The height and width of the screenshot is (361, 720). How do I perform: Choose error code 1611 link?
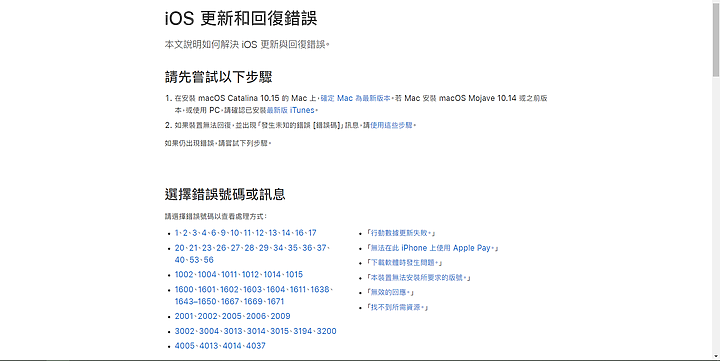click(298, 290)
